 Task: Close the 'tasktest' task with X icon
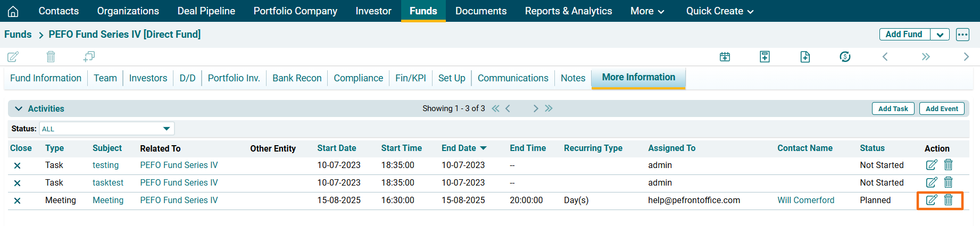point(17,183)
